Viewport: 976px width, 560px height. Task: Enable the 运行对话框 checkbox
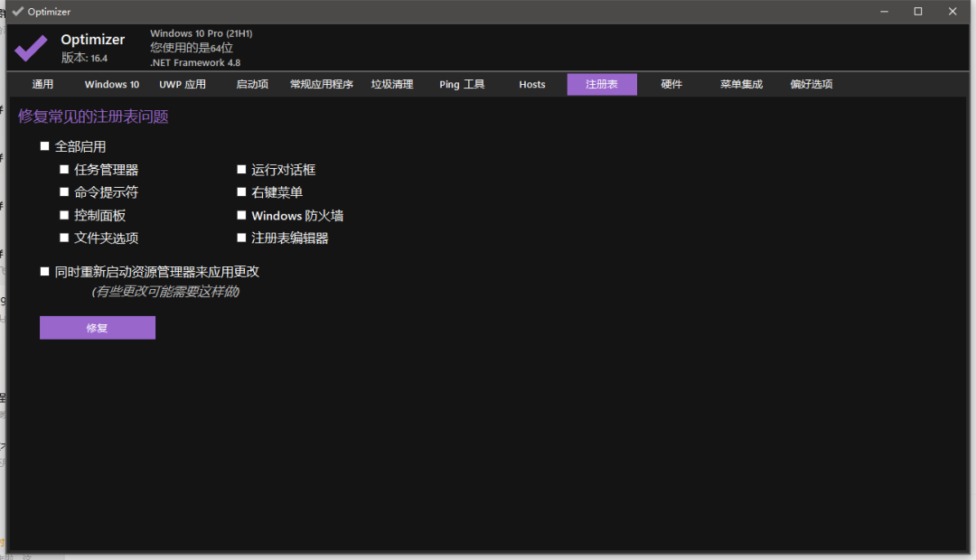241,169
